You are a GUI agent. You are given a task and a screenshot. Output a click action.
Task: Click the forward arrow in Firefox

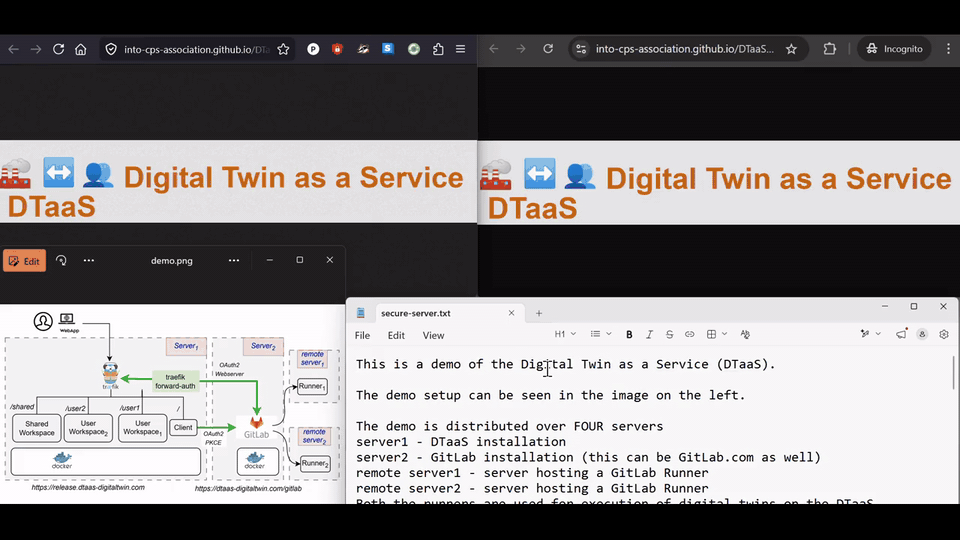(x=36, y=49)
